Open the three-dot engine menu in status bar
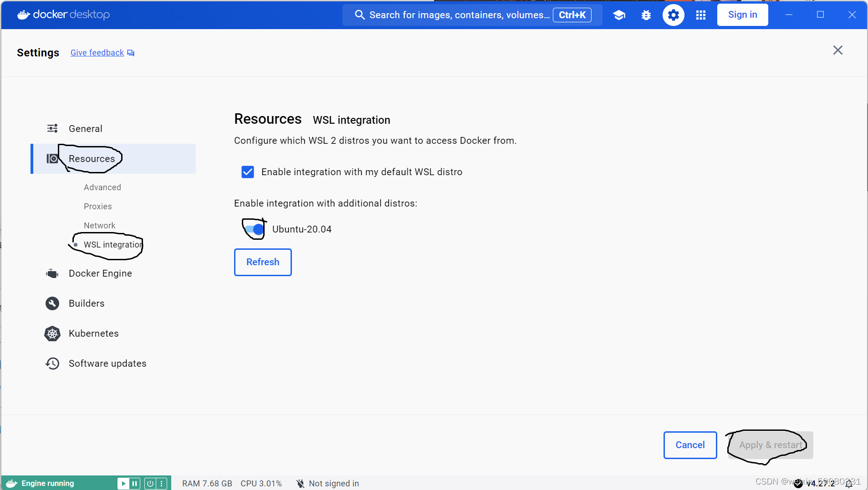The width and height of the screenshot is (868, 490). (x=162, y=483)
